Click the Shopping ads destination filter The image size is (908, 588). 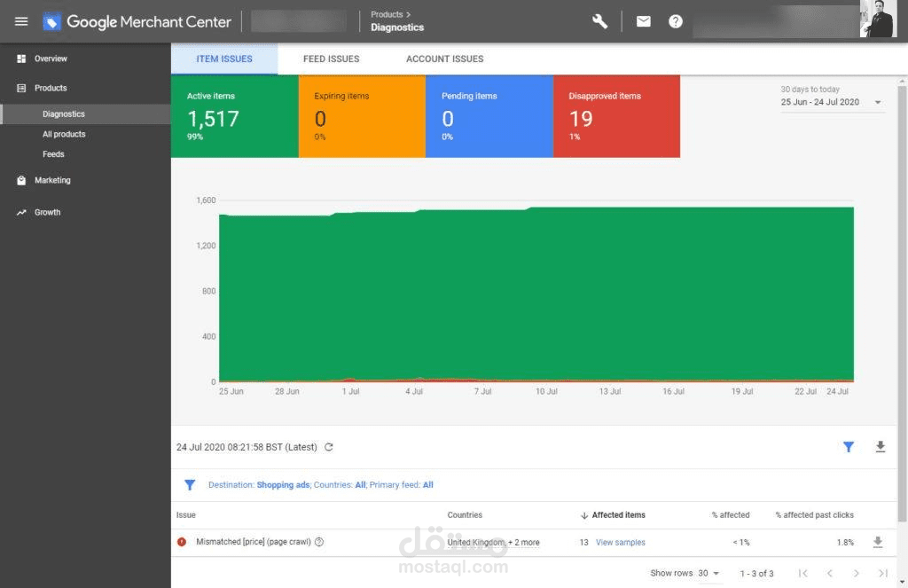click(x=283, y=485)
